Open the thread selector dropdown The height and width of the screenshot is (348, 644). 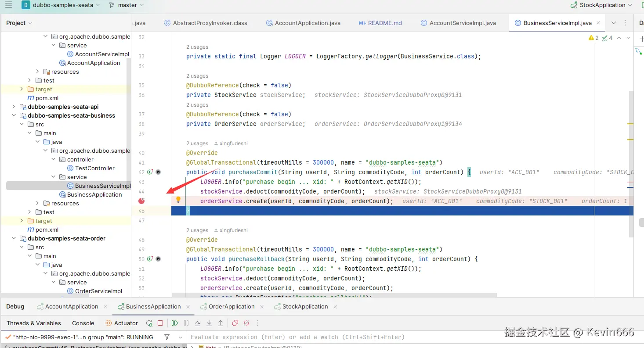(x=181, y=337)
